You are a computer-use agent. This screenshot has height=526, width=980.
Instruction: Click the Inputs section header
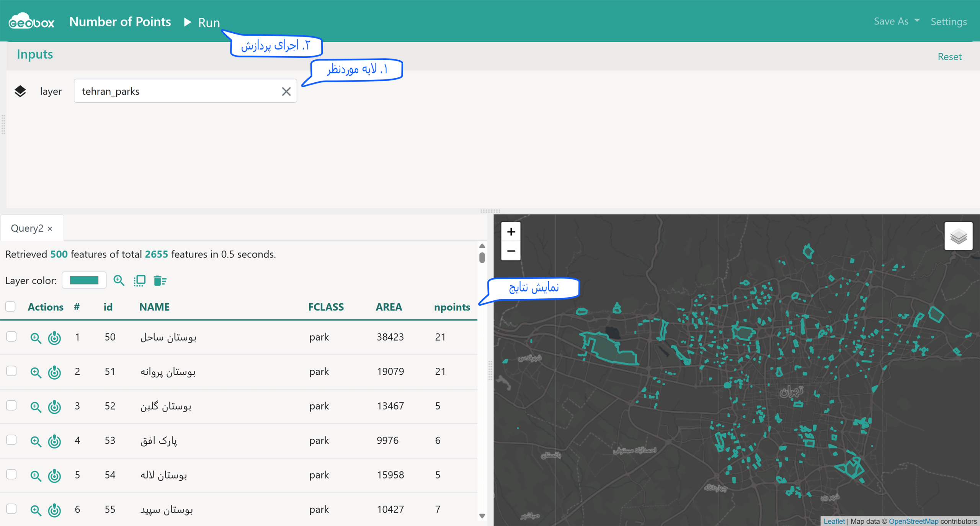35,54
